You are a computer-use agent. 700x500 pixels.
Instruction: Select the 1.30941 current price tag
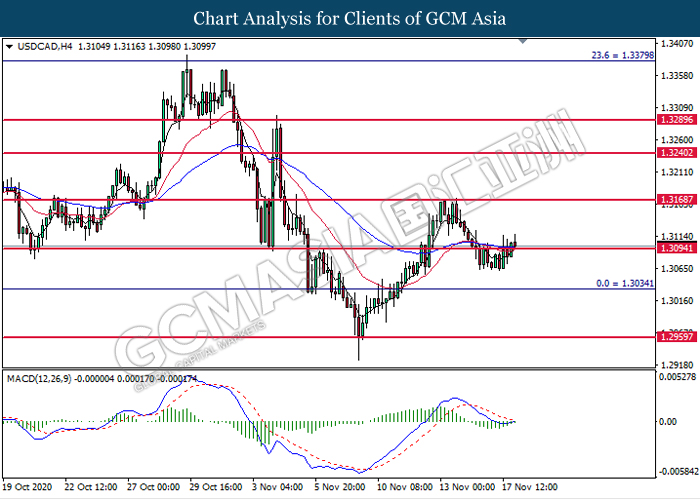(x=677, y=248)
